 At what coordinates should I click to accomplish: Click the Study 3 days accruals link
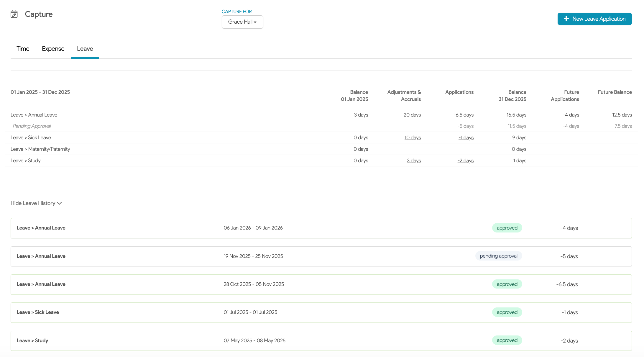pyautogui.click(x=413, y=161)
